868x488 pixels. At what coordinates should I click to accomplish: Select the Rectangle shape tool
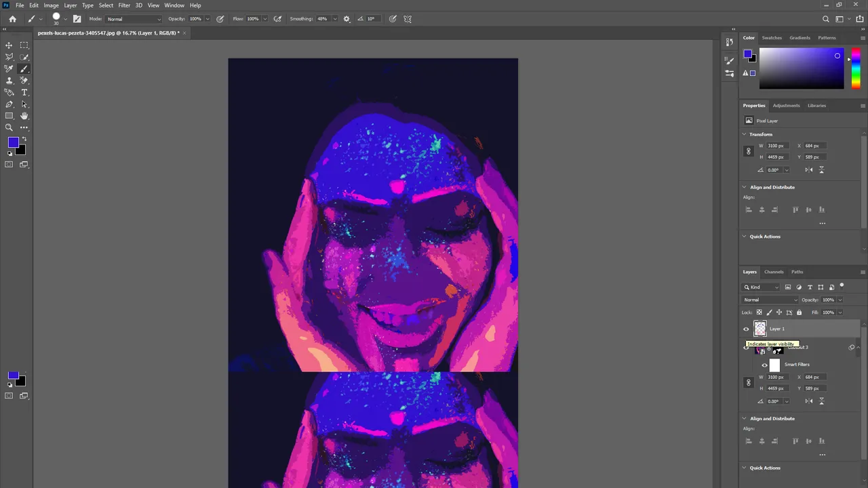point(9,116)
